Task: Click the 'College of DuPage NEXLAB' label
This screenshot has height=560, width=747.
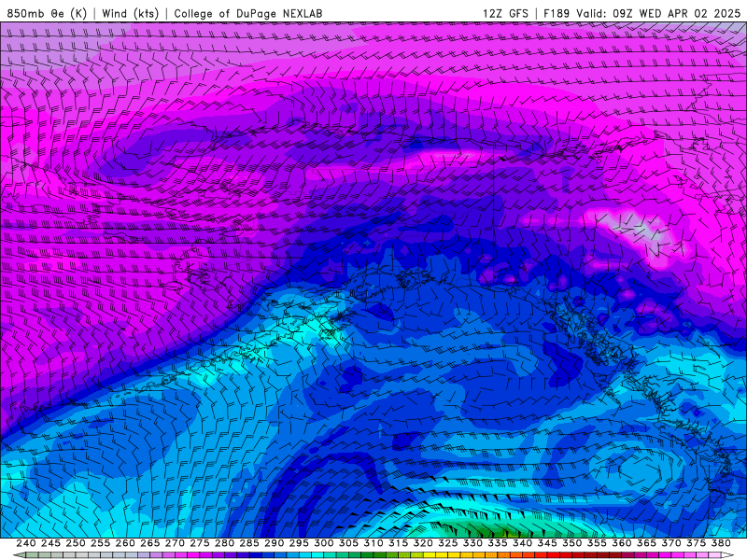Action: [x=248, y=13]
